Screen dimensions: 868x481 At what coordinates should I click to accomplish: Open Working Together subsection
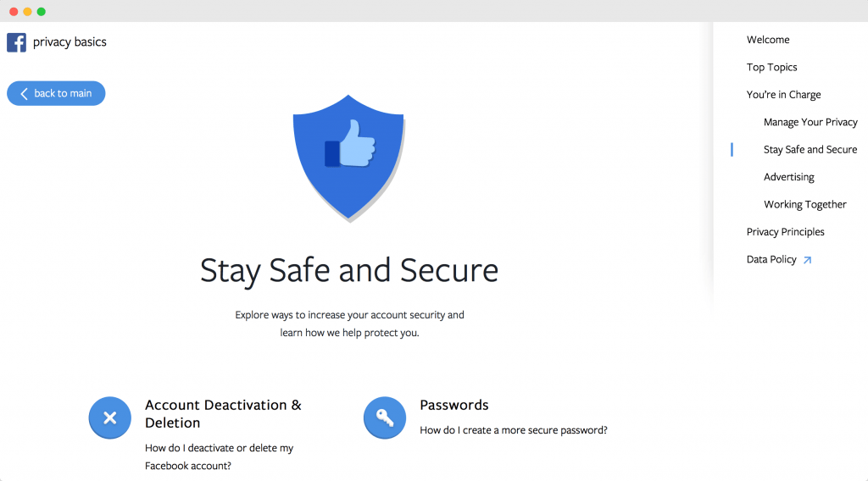click(805, 205)
